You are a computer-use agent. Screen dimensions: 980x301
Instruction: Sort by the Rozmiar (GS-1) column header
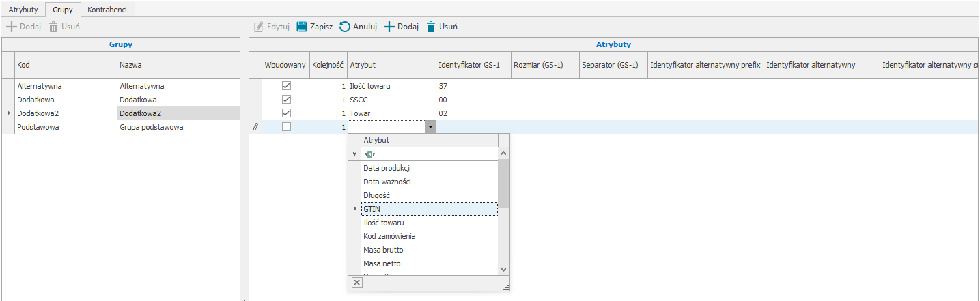tap(545, 65)
